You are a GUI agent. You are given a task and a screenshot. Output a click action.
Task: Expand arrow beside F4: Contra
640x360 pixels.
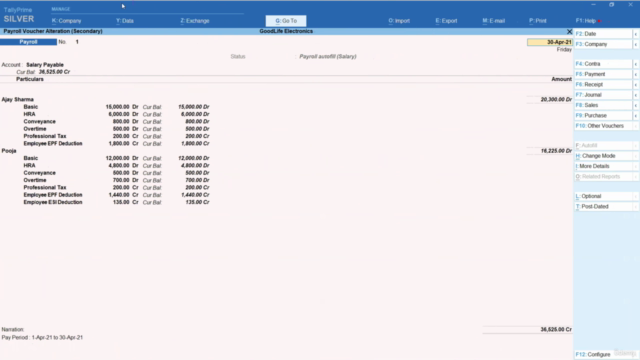coord(636,64)
